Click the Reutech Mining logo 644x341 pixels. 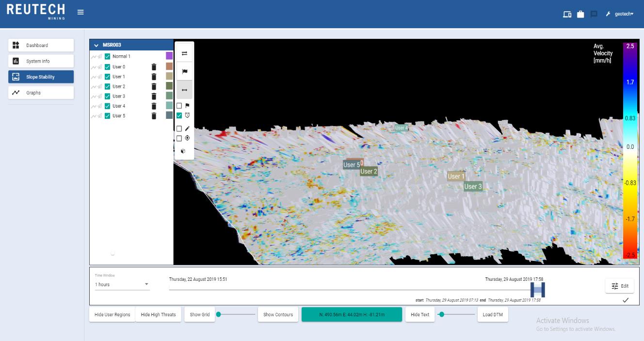pyautogui.click(x=36, y=12)
